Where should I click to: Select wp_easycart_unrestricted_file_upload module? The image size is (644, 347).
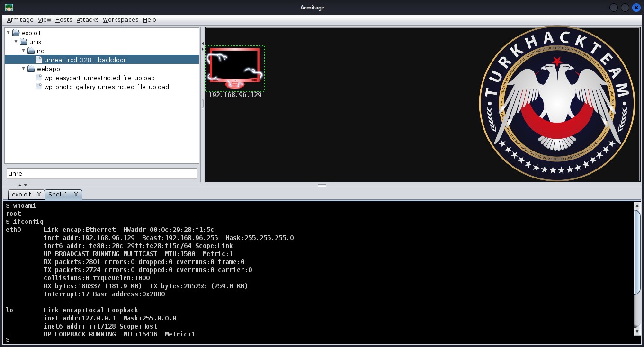99,78
